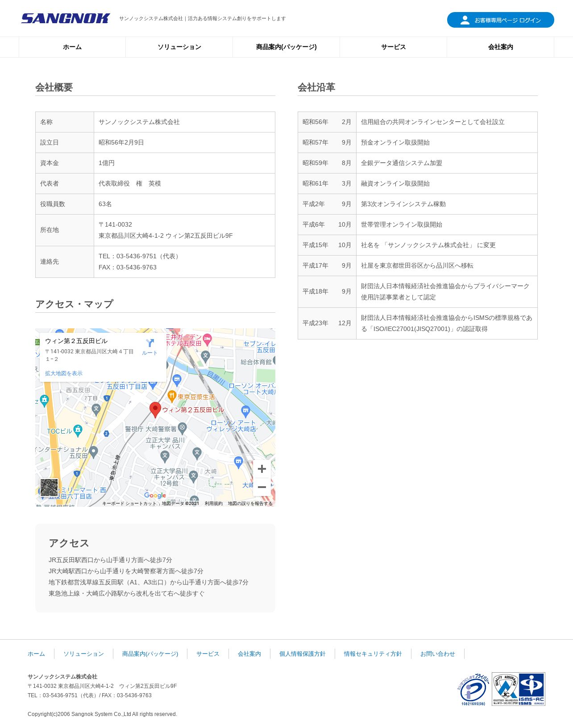Select JR五反田駅西口 access line text
Viewport: 573px width, 728px height.
click(x=110, y=560)
